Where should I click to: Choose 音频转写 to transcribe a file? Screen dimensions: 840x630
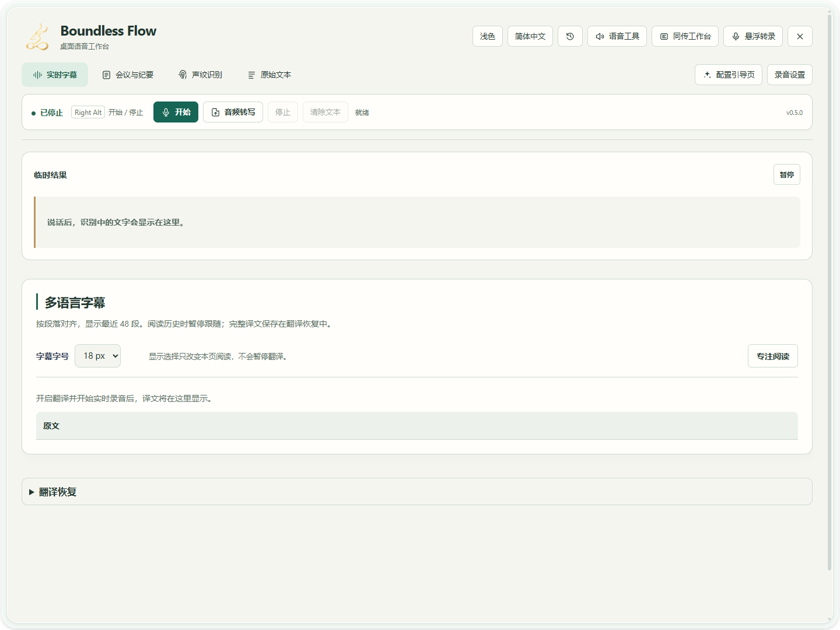[x=233, y=112]
